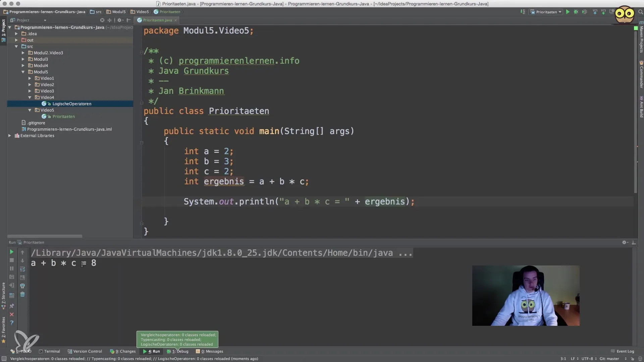Click the Stop icon in Run panel
The height and width of the screenshot is (362, 644).
click(11, 260)
